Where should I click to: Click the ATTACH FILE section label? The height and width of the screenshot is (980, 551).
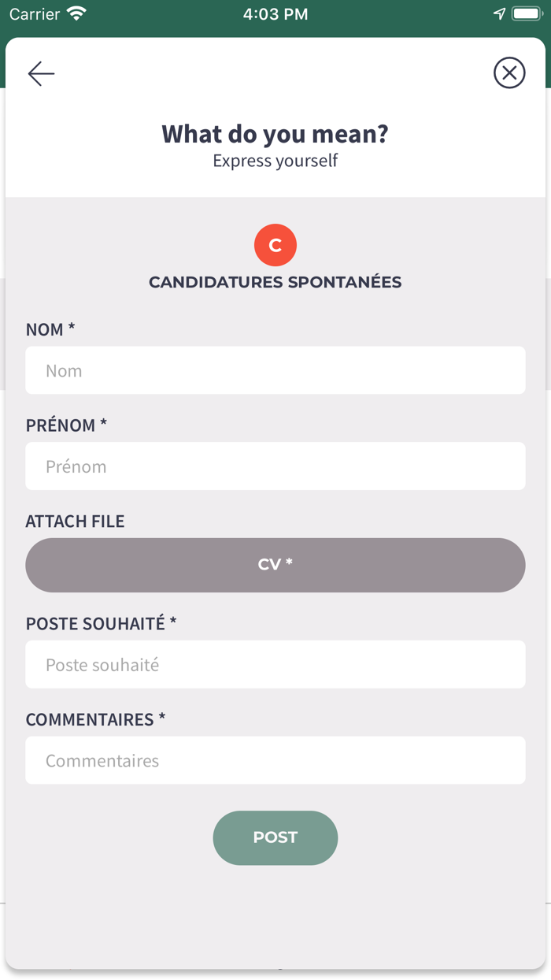tap(75, 521)
